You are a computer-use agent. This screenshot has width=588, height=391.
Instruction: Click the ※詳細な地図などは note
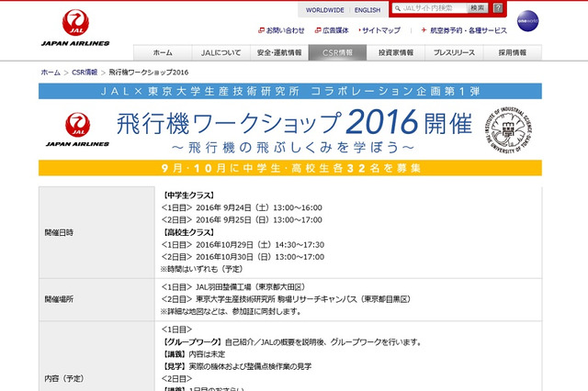click(231, 311)
